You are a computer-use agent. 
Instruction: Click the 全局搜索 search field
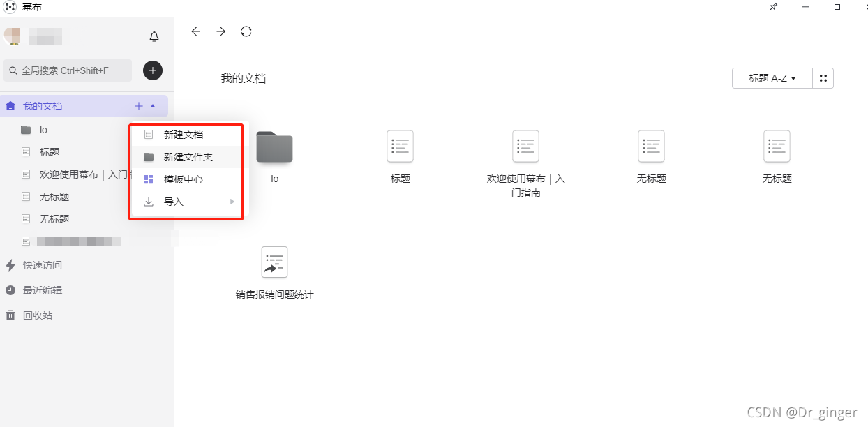pos(67,70)
